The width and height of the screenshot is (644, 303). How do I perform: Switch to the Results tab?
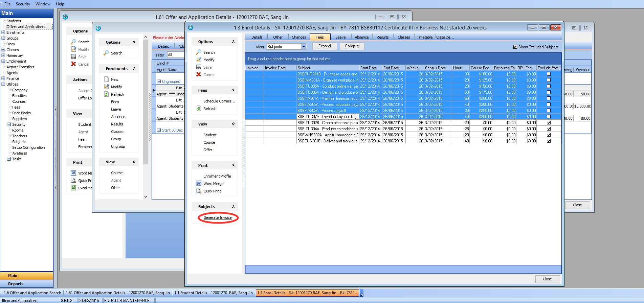click(382, 37)
